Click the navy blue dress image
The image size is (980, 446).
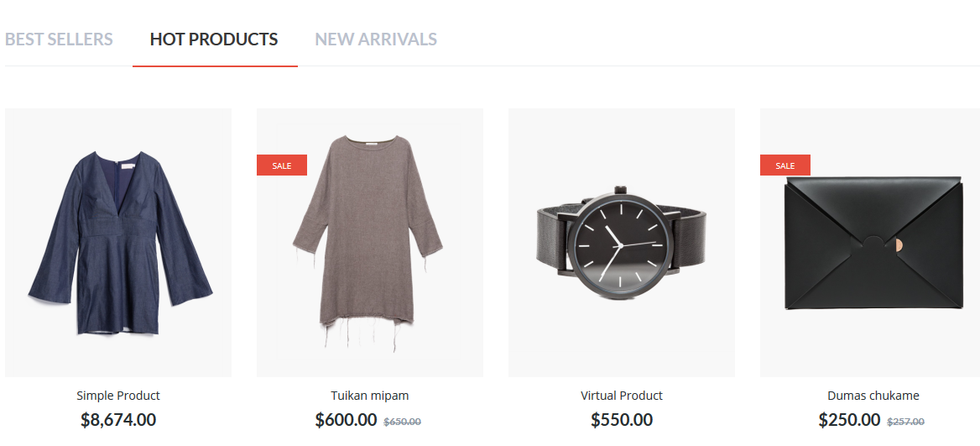click(118, 243)
